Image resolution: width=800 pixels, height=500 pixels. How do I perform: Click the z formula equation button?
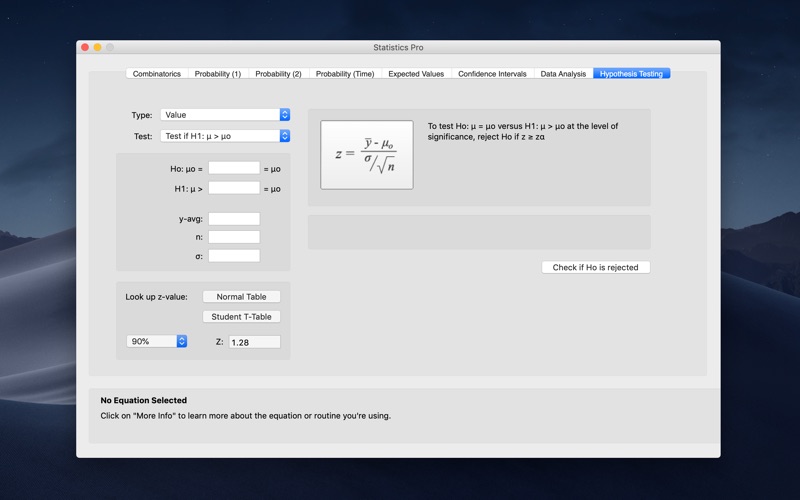(367, 155)
